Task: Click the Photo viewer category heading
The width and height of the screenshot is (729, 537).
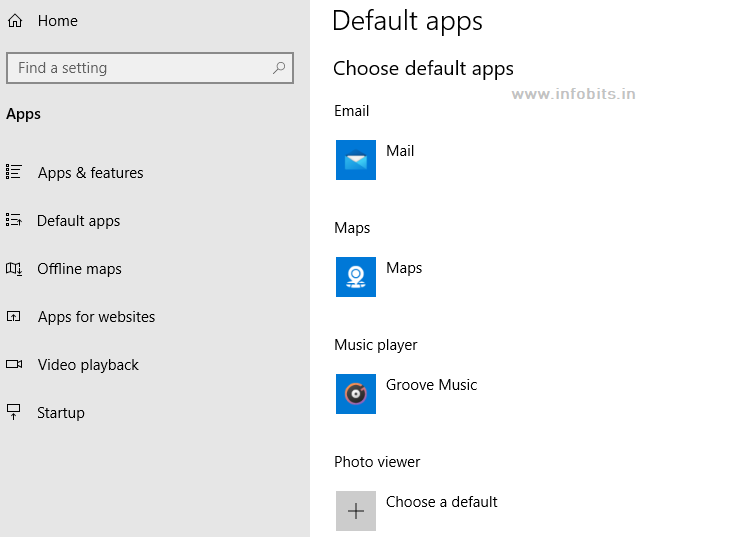Action: [x=377, y=462]
